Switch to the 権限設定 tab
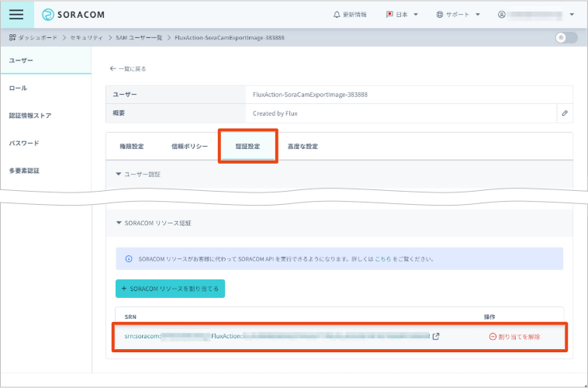The image size is (588, 388). point(132,147)
